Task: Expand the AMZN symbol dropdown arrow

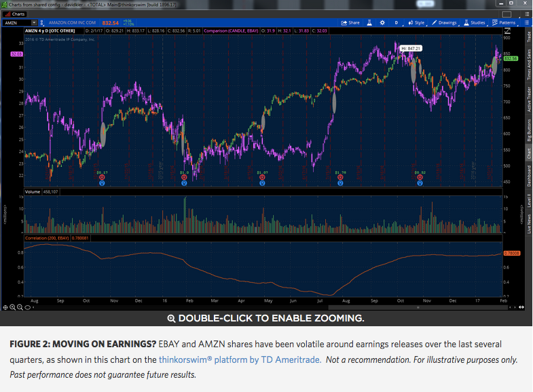Action: (34, 23)
